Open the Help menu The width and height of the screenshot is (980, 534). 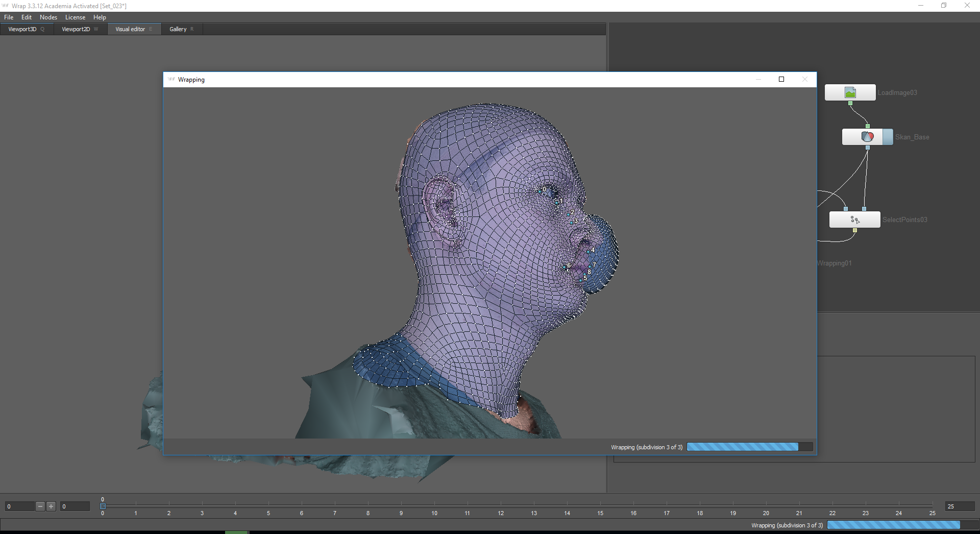click(x=100, y=17)
